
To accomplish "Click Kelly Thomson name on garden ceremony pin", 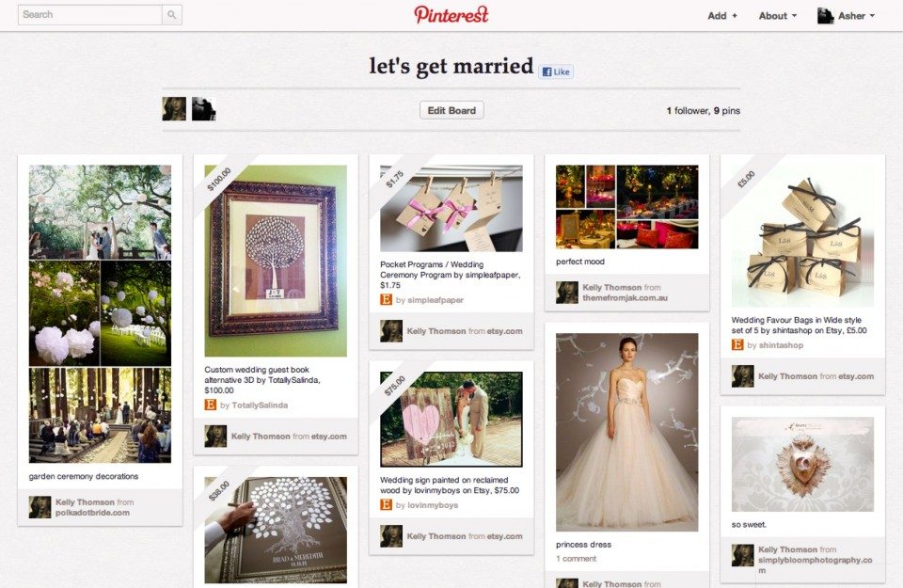I will click(85, 502).
